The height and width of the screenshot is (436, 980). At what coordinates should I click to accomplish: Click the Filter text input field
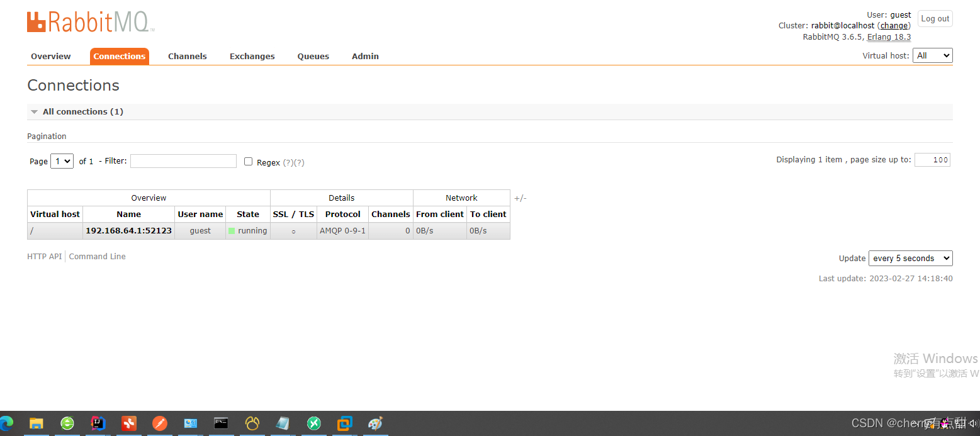(x=183, y=161)
